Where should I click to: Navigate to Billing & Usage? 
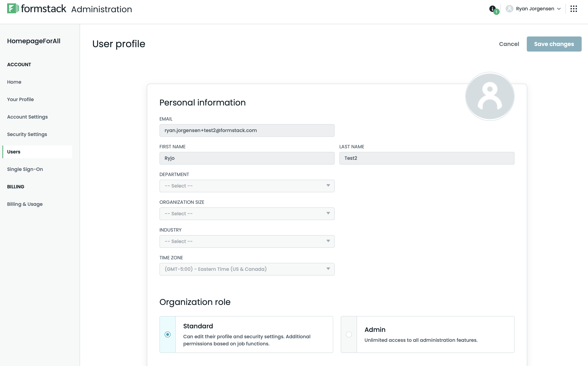(25, 204)
